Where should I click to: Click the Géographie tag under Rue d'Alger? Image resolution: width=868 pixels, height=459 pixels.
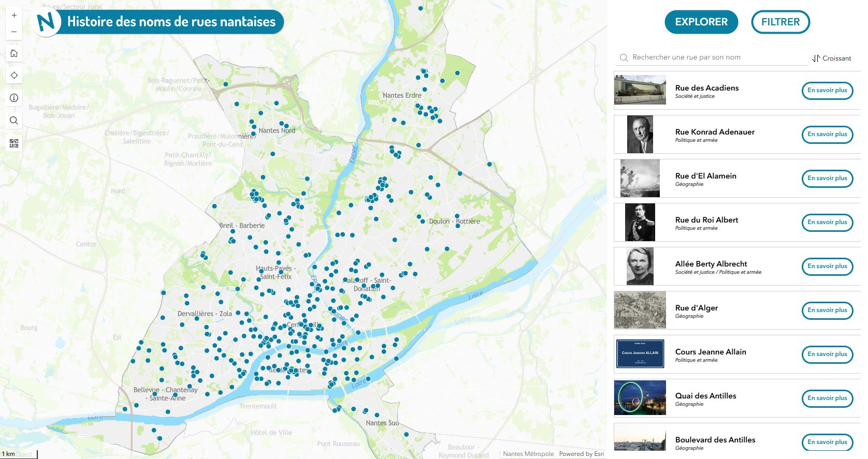tap(689, 316)
